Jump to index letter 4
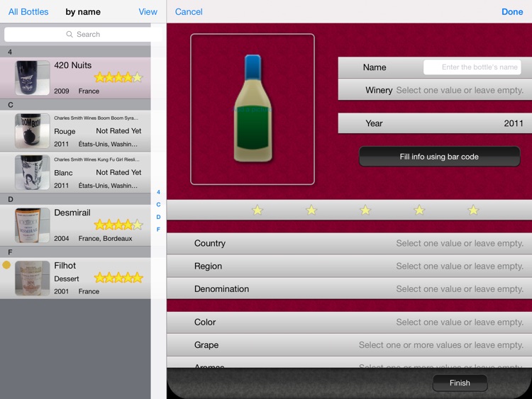 [x=158, y=192]
